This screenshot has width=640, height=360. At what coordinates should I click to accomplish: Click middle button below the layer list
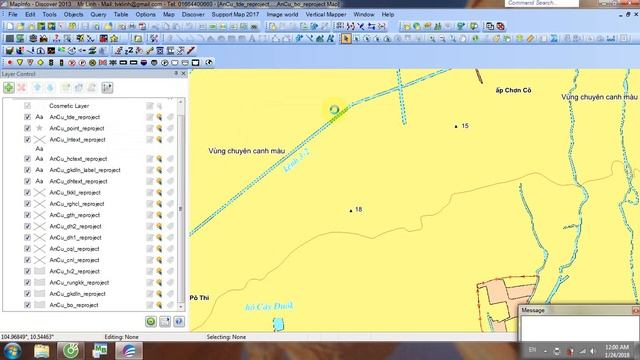[x=165, y=322]
